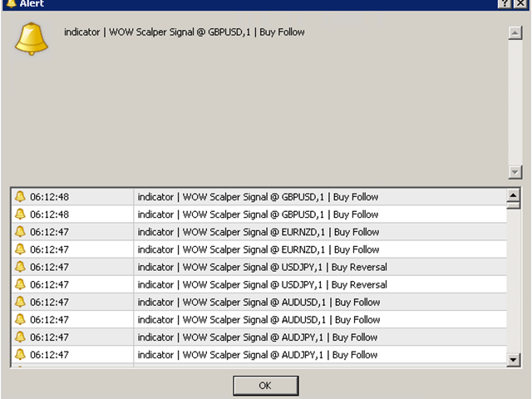This screenshot has width=532, height=399.
Task: Click the bell icon of the upper AUDUSD row
Action: 20,302
